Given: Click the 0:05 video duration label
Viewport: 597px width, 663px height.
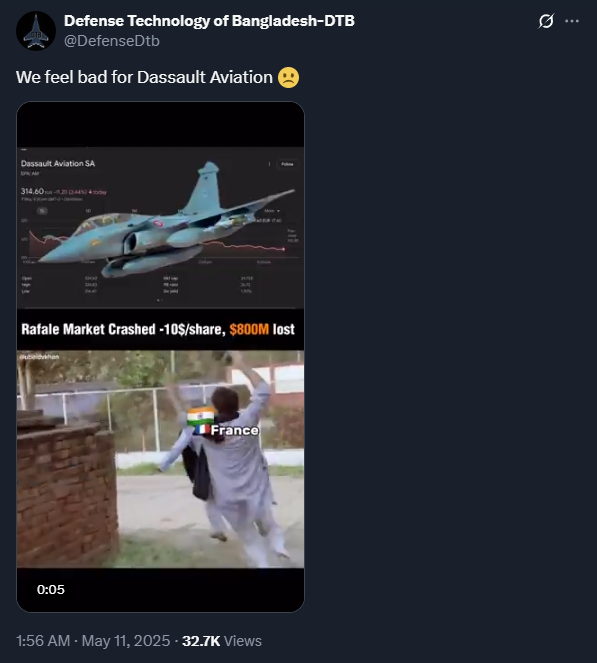Looking at the screenshot, I should (51, 589).
